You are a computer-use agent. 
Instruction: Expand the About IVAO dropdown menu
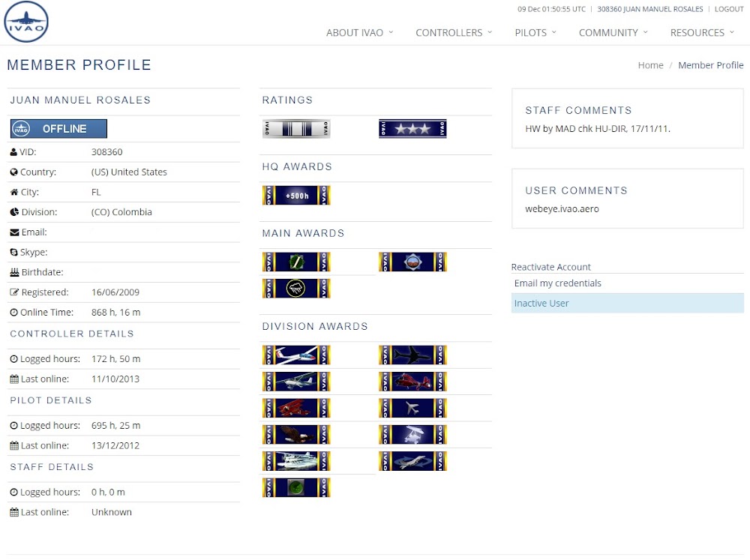coord(359,33)
